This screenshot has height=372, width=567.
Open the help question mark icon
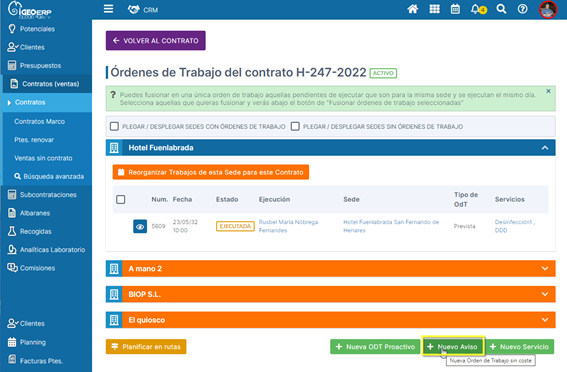coord(523,9)
